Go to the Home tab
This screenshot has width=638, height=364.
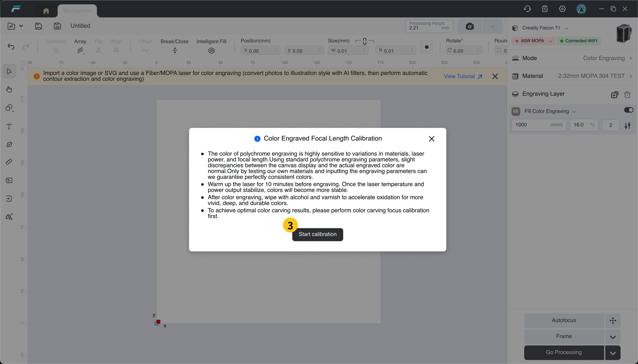point(46,11)
